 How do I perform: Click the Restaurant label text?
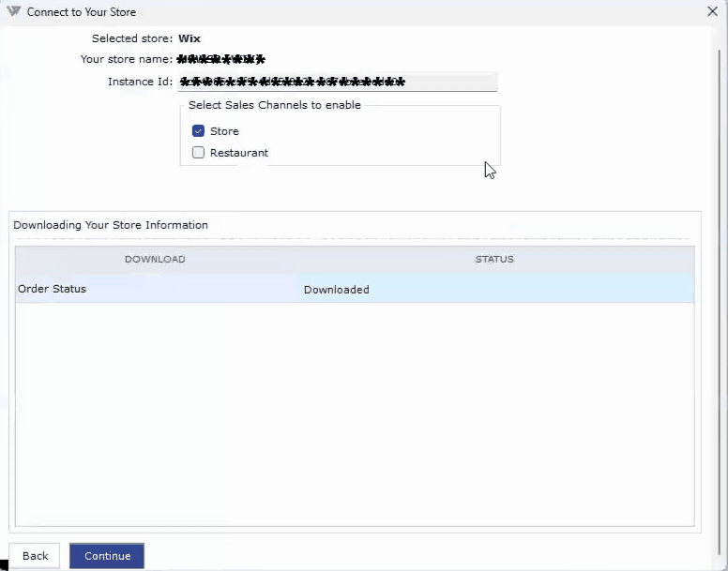(x=239, y=153)
